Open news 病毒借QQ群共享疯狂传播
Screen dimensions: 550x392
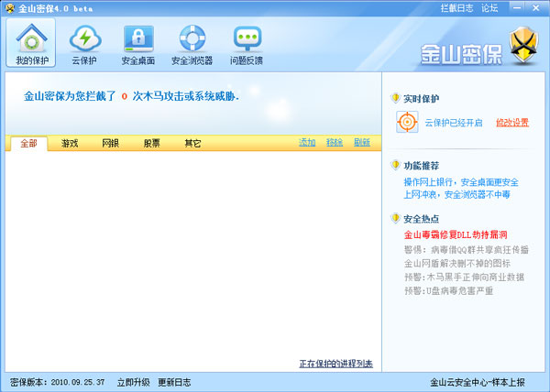coord(467,250)
